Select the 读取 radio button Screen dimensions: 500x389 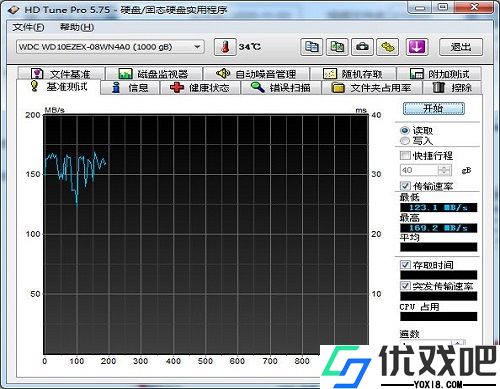tap(404, 131)
